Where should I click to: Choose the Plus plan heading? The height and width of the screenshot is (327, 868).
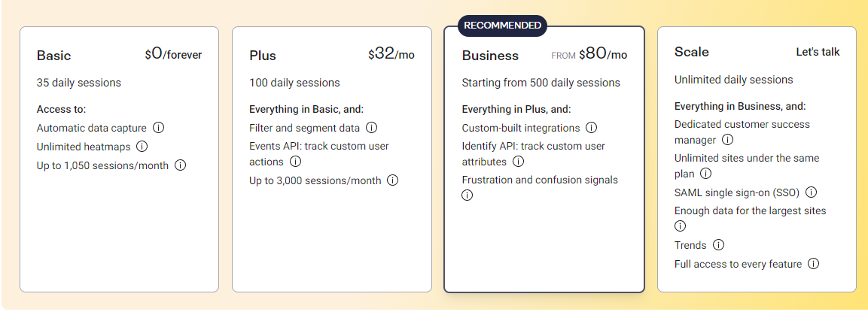tap(263, 56)
